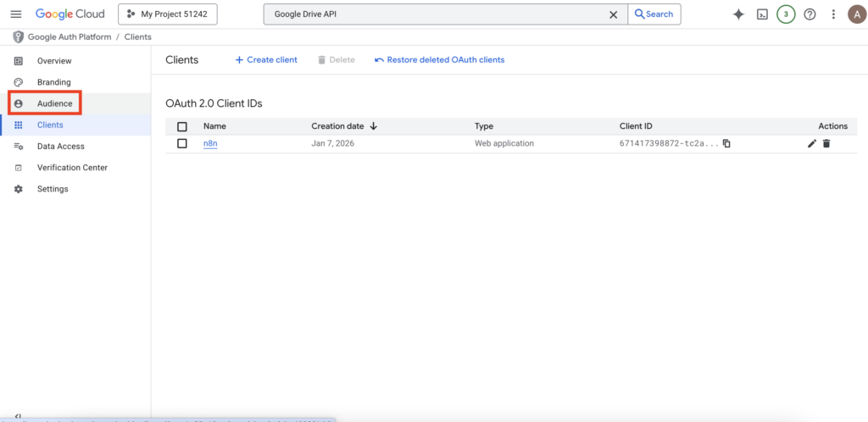The width and height of the screenshot is (868, 422).
Task: Clear the search field with X
Action: [x=614, y=14]
